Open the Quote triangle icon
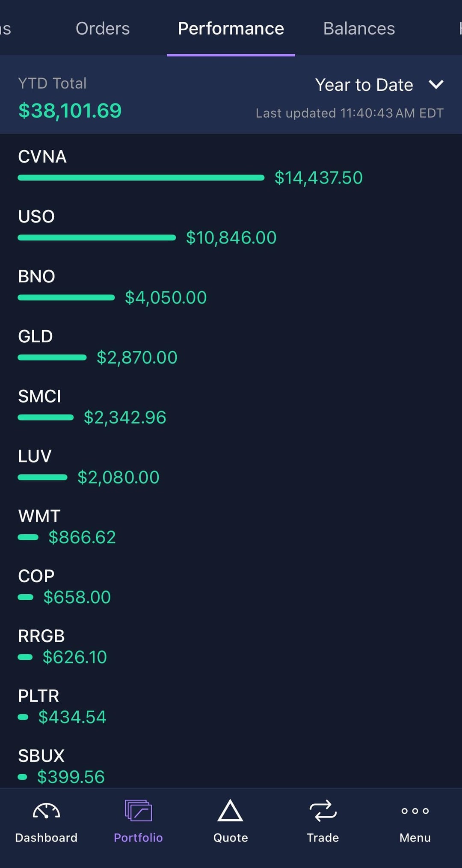 click(230, 811)
